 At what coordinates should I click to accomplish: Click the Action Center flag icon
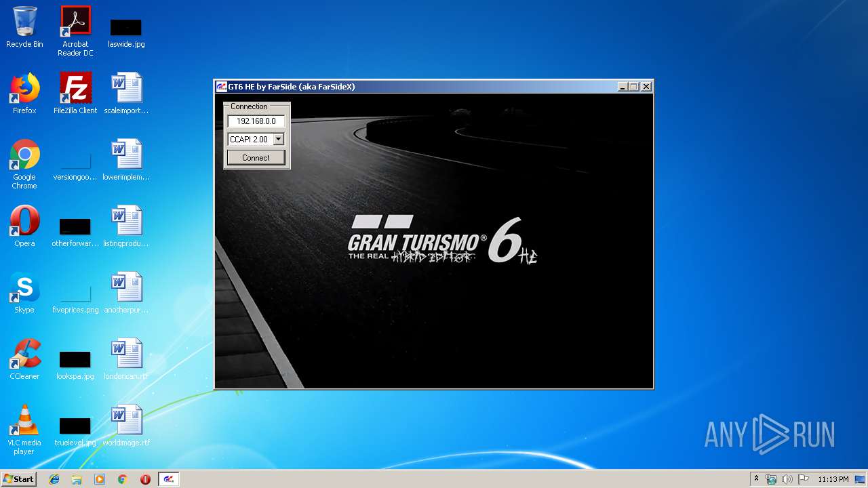(x=804, y=479)
